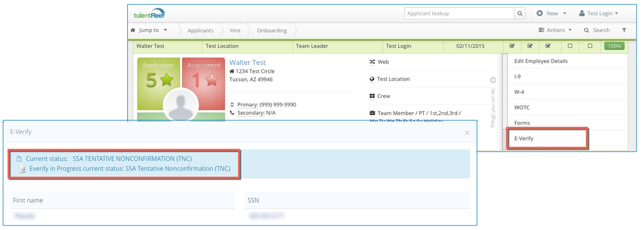Go to the Onboarding breadcrumb
The width and height of the screenshot is (644, 230).
pos(272,30)
